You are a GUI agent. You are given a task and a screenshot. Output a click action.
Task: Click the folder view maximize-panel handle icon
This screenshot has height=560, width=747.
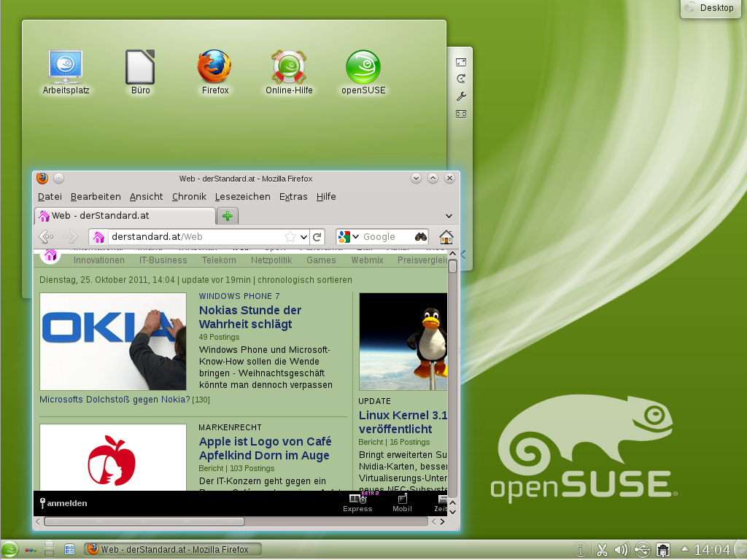coord(461,114)
